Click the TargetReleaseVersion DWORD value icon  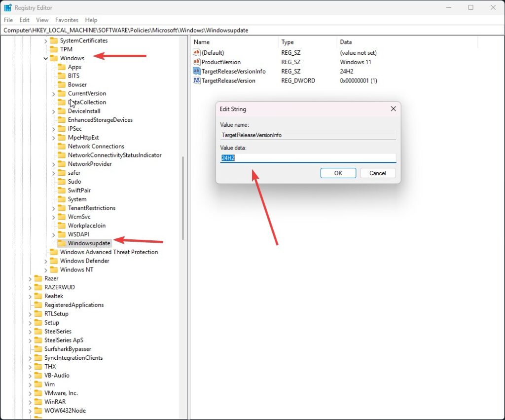click(196, 80)
